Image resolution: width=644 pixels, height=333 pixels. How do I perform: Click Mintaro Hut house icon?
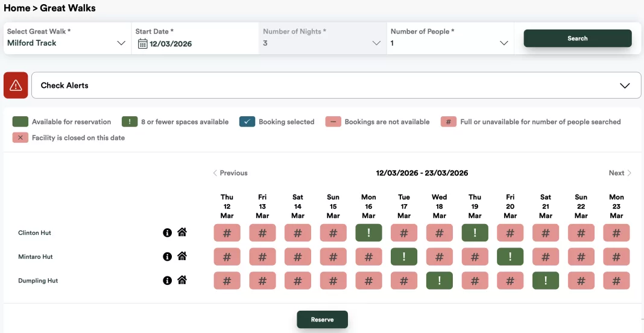182,256
